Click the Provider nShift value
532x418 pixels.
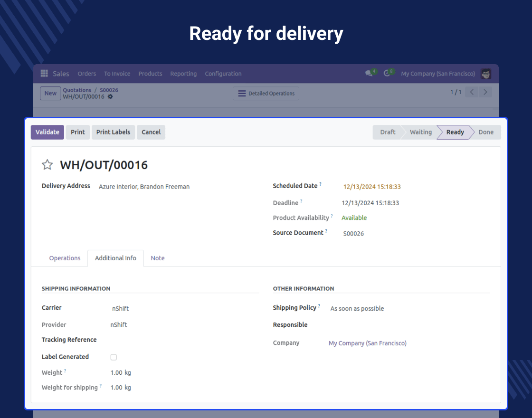pos(119,325)
